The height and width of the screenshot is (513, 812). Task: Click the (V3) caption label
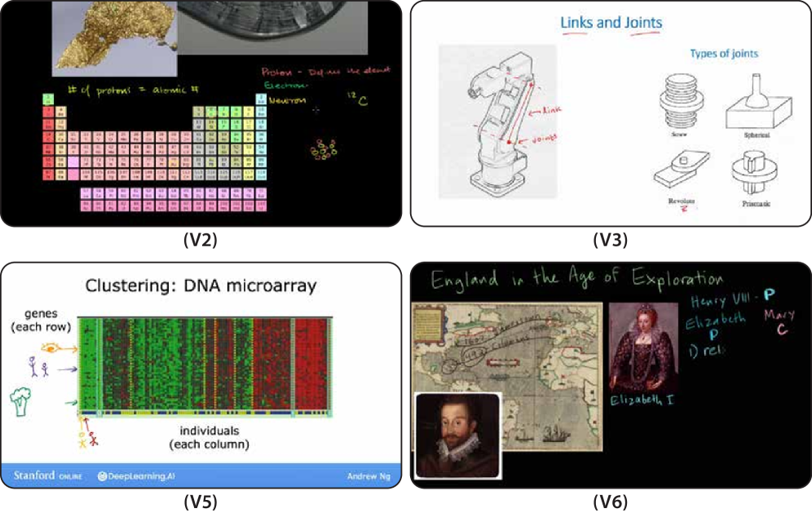[x=610, y=240]
